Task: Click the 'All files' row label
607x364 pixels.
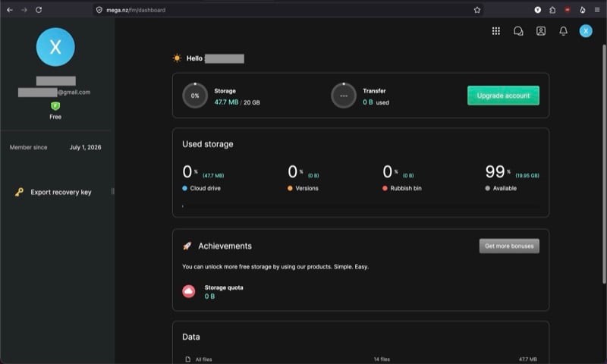Action: (203, 359)
